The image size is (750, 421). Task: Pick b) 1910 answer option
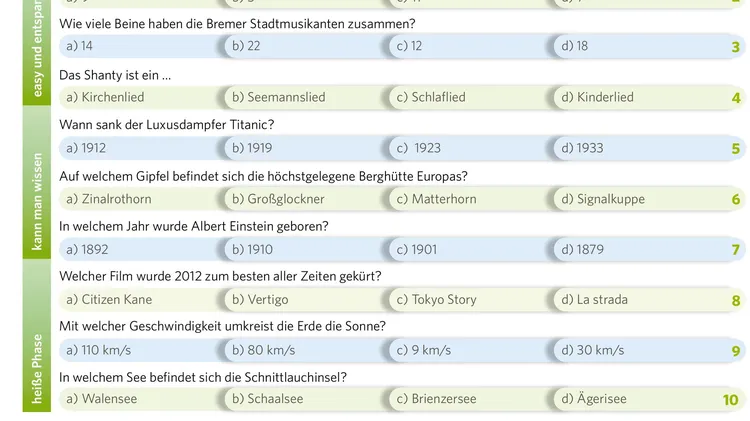[305, 249]
